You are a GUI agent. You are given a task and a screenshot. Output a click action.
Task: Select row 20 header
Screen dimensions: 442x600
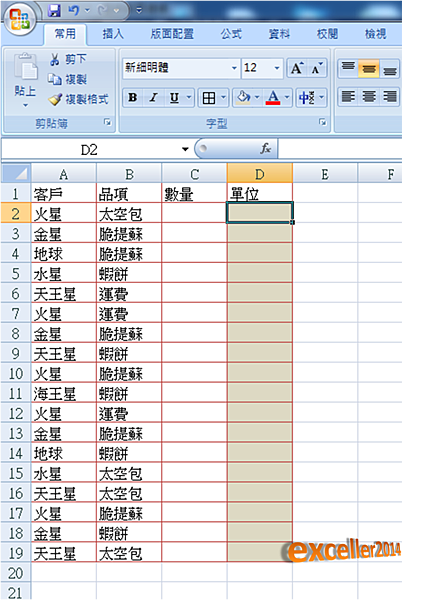16,573
